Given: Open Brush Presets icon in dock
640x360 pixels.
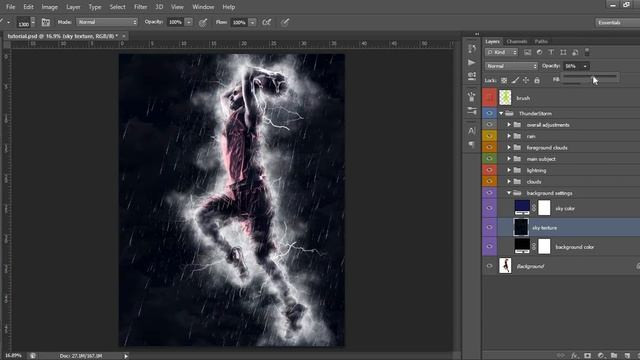Looking at the screenshot, I should [472, 111].
